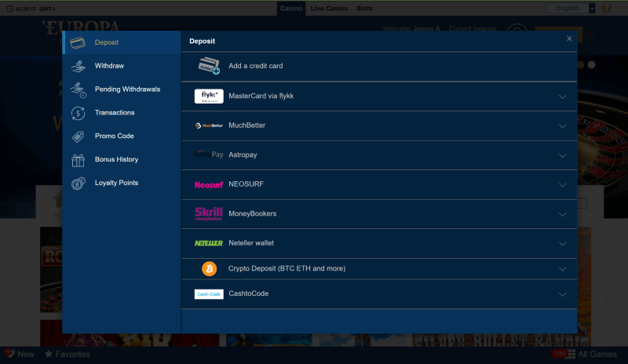
Task: Click the Loyalty Points coins icon
Action: pyautogui.click(x=78, y=184)
